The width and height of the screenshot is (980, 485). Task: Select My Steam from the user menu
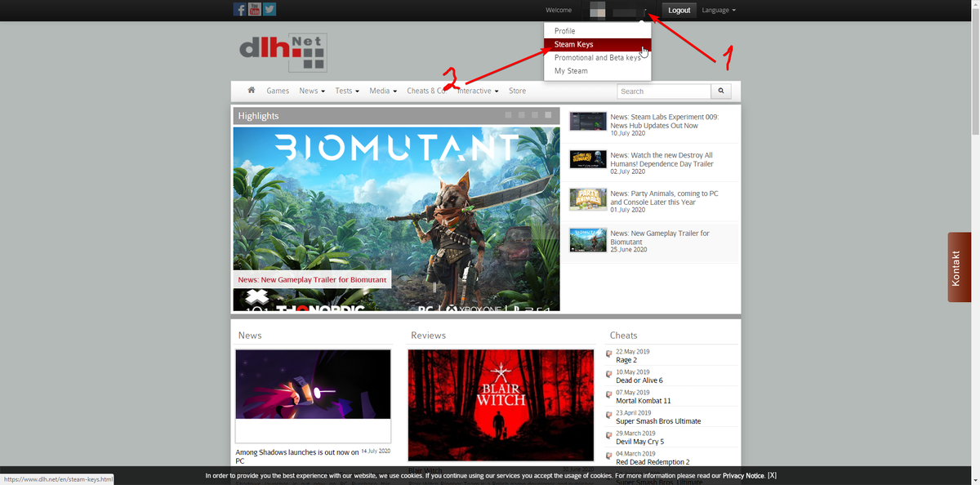(x=598, y=71)
